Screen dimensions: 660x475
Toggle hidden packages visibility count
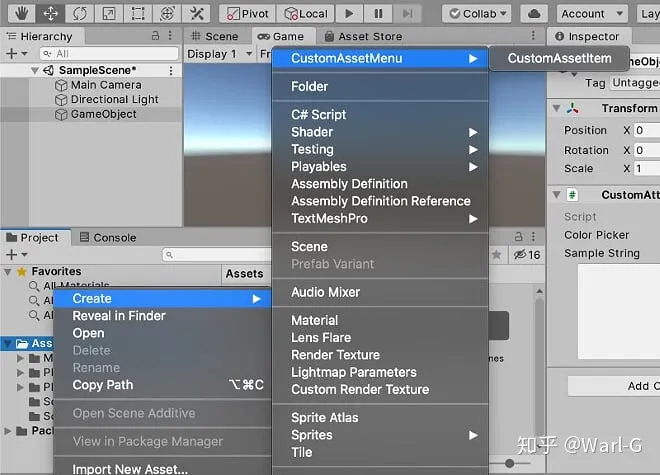[x=527, y=254]
